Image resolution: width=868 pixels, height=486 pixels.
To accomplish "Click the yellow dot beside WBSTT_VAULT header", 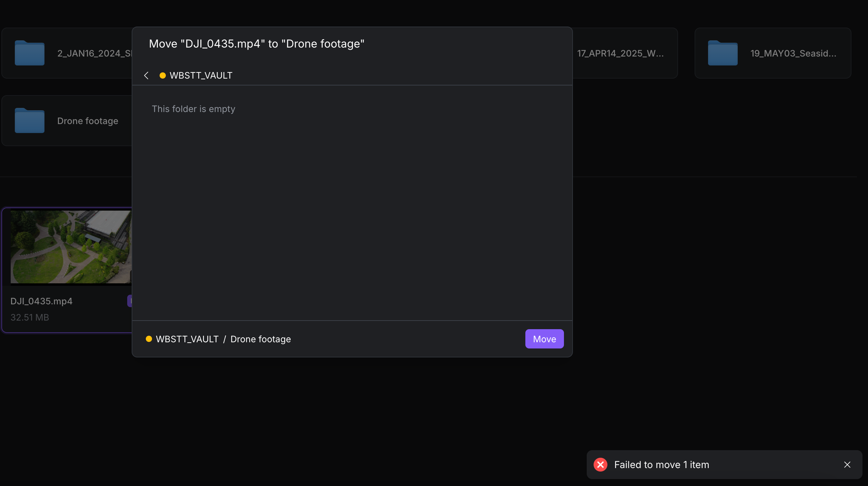I will (x=162, y=75).
